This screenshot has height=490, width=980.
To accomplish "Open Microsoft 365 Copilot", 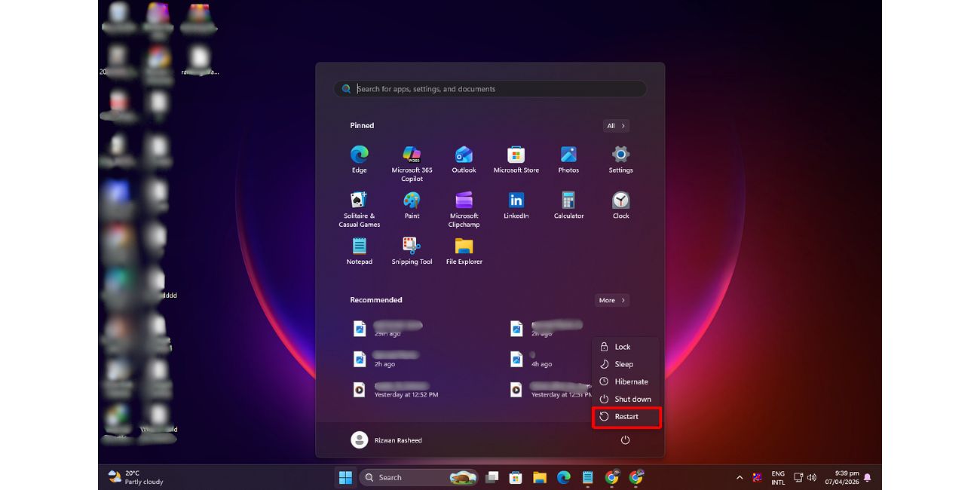I will pyautogui.click(x=411, y=156).
